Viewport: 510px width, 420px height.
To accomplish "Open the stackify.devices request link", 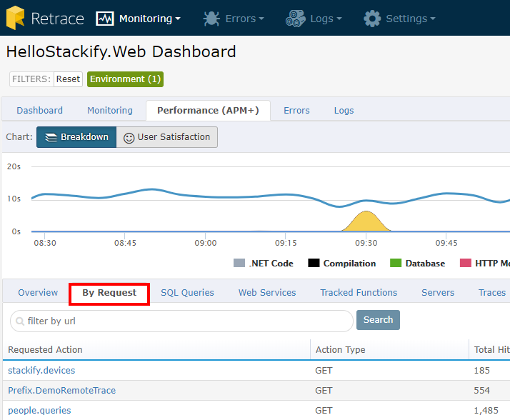I will [x=41, y=371].
